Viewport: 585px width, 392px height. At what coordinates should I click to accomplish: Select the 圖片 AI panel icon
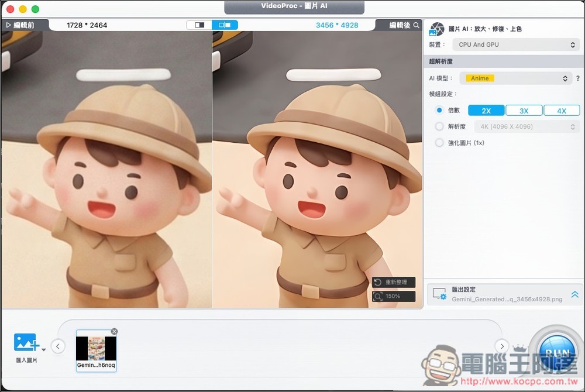[x=436, y=28]
